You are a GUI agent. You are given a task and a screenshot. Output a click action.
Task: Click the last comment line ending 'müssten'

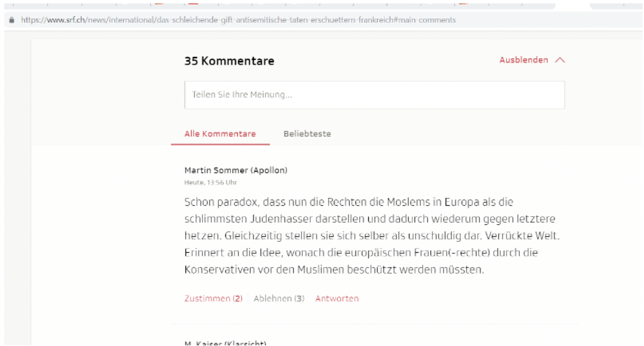tap(334, 270)
